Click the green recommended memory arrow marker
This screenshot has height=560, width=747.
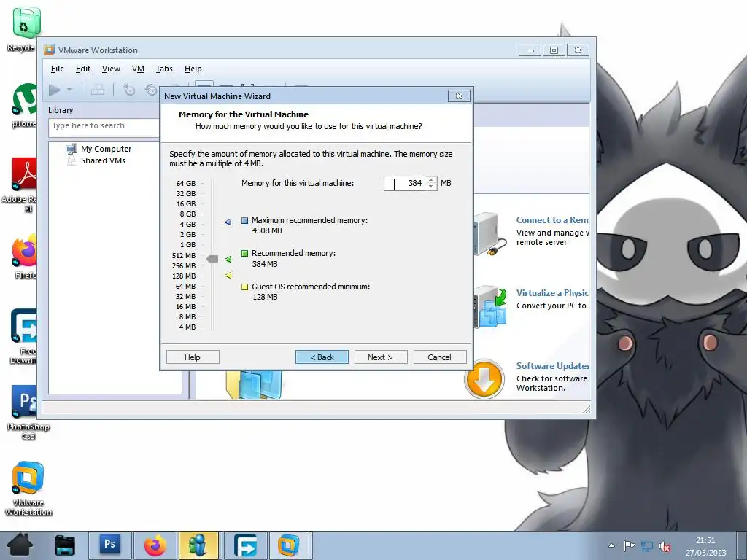click(x=228, y=259)
